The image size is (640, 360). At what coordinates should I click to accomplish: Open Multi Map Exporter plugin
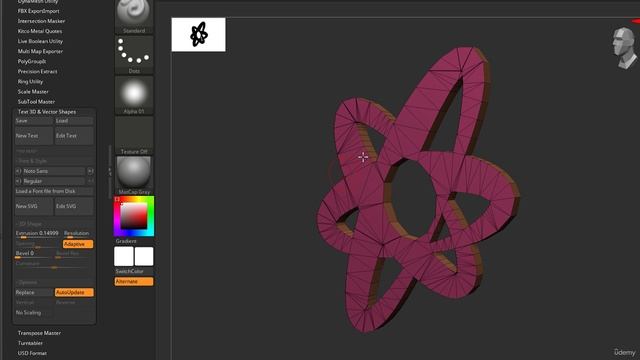[x=40, y=51]
